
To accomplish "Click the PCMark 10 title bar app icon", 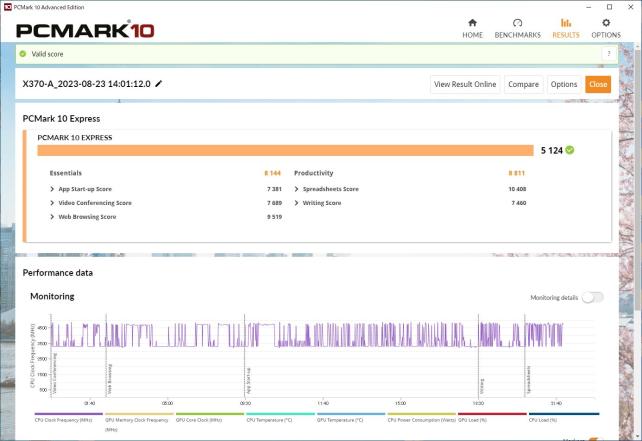I will pyautogui.click(x=7, y=7).
